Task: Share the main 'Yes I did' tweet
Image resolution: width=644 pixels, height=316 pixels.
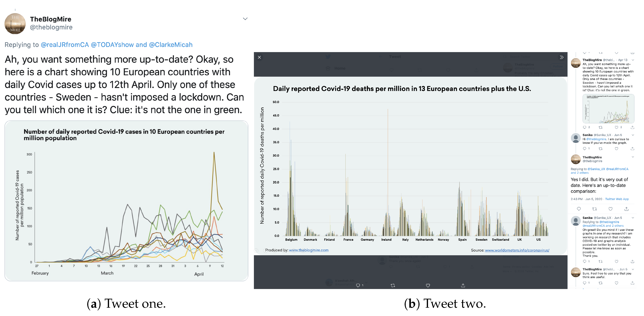Action: pos(626,209)
